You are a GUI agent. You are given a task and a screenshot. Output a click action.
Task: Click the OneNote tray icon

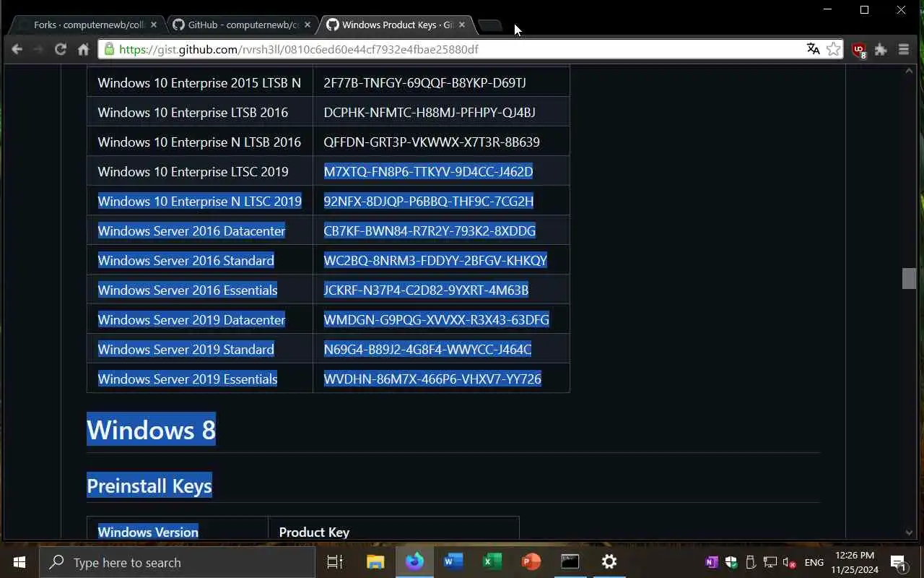tap(712, 562)
